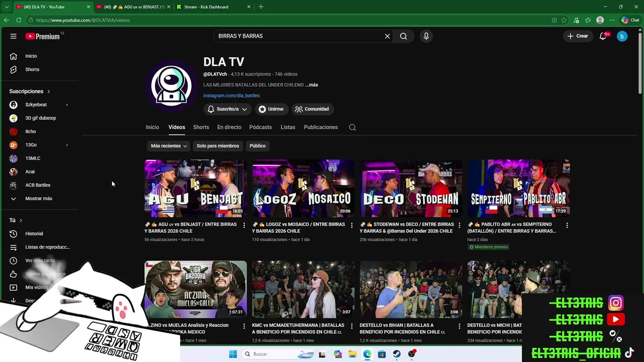The width and height of the screenshot is (644, 362).
Task: Switch to the Publicaciones tab
Action: tap(320, 127)
